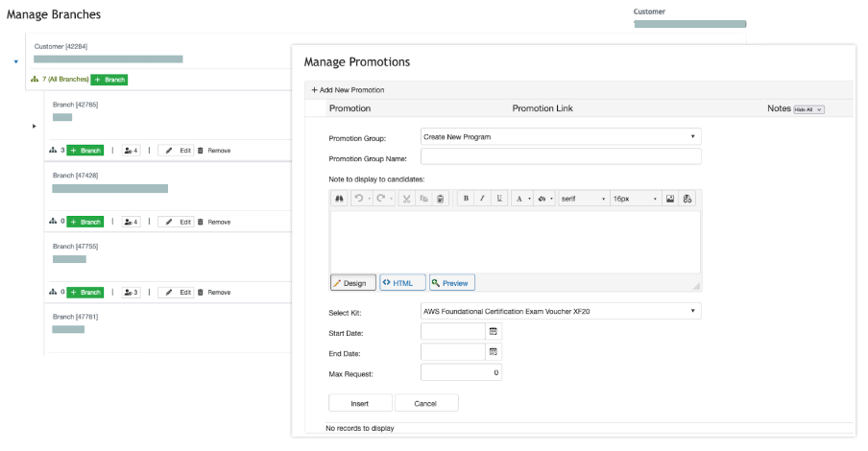The height and width of the screenshot is (451, 868).
Task: Redo edit in note editor
Action: (381, 199)
